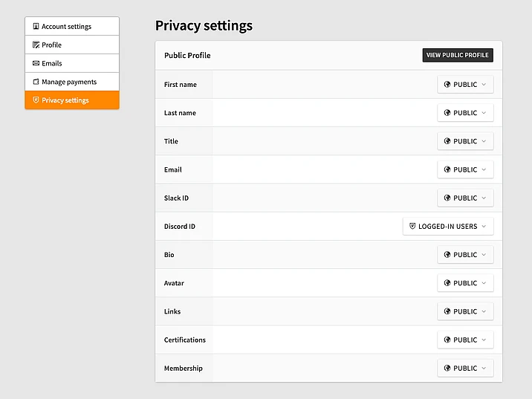
Task: Click the globe icon in Membership row
Action: coord(447,369)
